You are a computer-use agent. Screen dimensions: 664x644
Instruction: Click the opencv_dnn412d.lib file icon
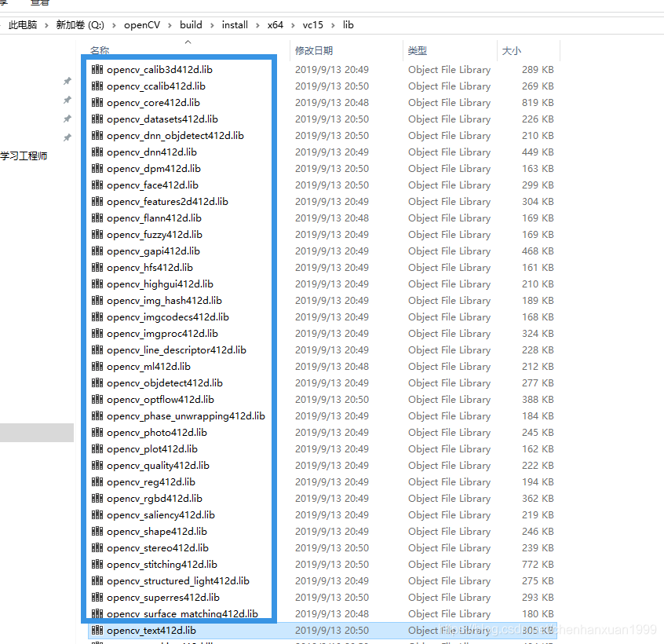97,152
